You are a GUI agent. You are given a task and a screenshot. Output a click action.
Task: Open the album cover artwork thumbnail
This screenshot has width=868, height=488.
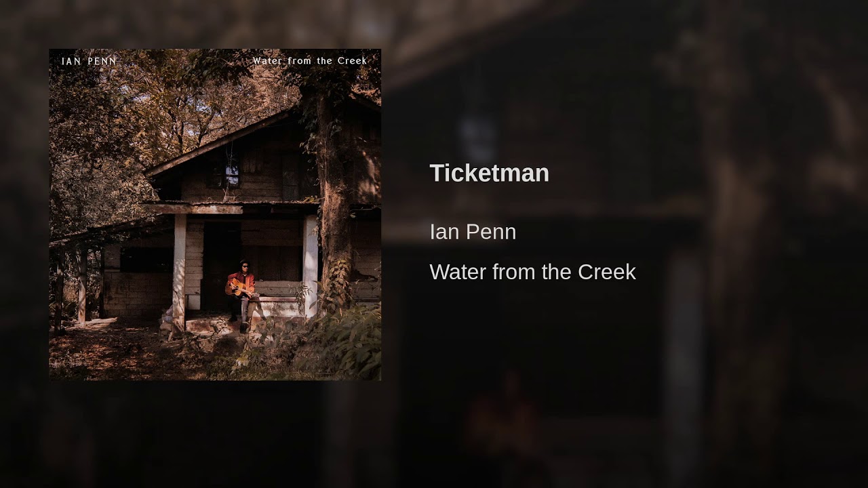pyautogui.click(x=215, y=214)
